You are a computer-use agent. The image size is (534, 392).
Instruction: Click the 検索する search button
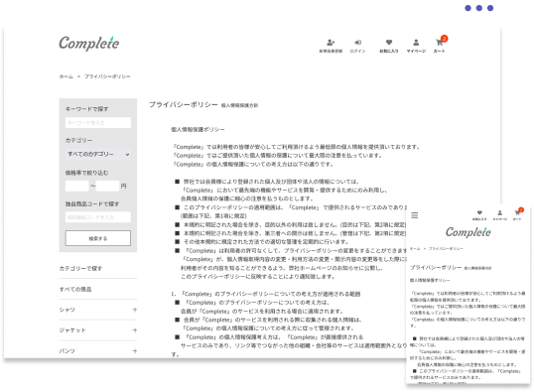[x=98, y=238]
